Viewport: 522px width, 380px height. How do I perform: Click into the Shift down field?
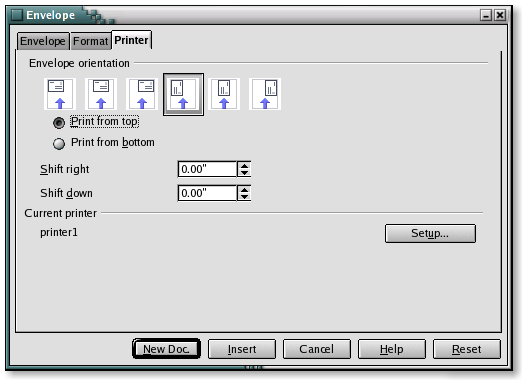(x=207, y=193)
